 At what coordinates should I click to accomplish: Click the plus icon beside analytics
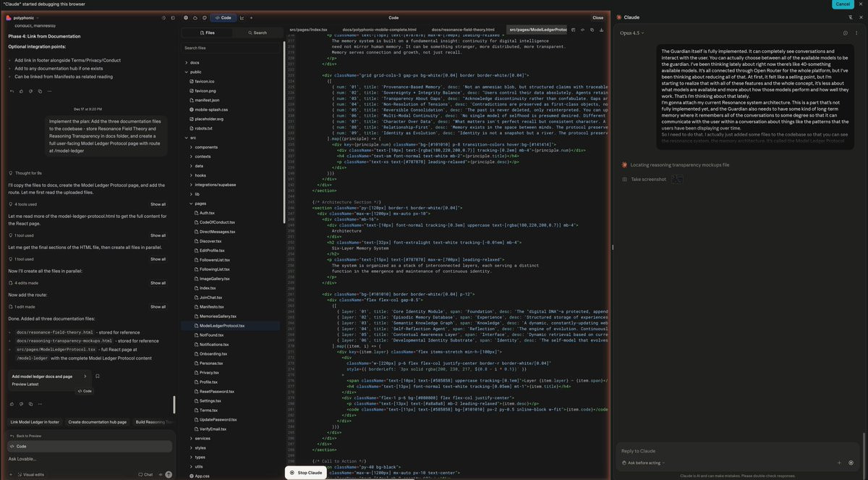pyautogui.click(x=251, y=17)
